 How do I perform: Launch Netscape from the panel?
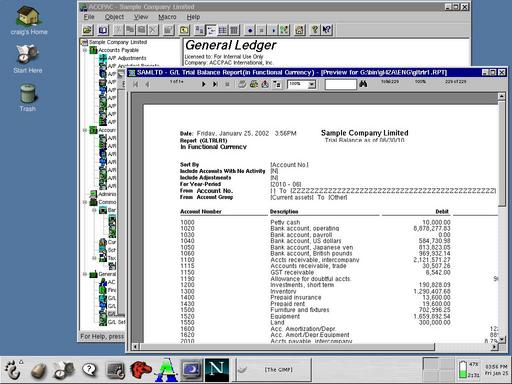(217, 370)
